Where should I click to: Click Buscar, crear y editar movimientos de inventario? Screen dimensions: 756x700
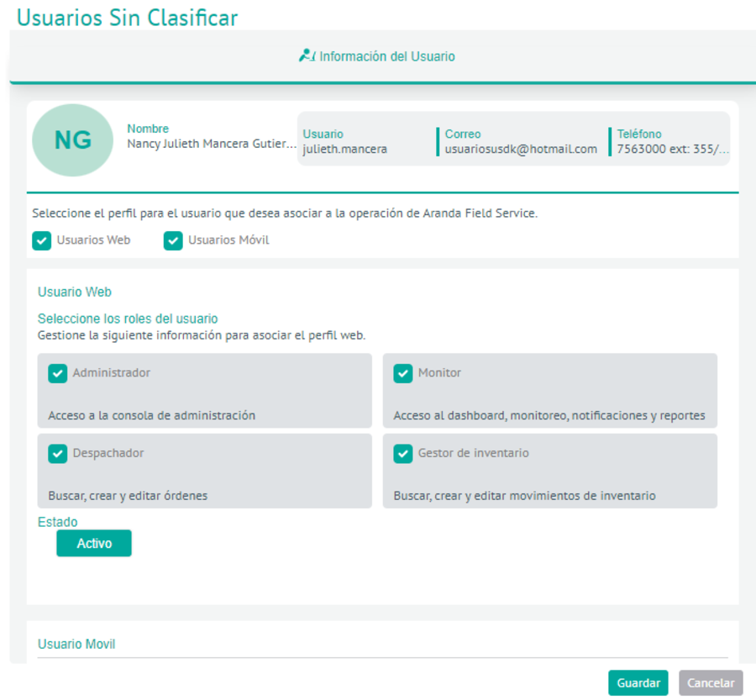524,496
